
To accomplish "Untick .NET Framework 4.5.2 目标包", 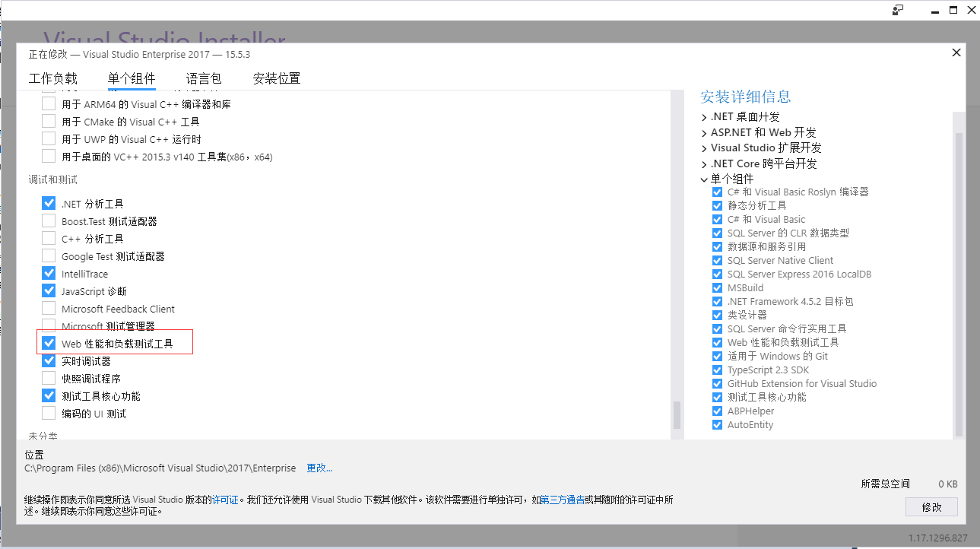I will (x=717, y=302).
